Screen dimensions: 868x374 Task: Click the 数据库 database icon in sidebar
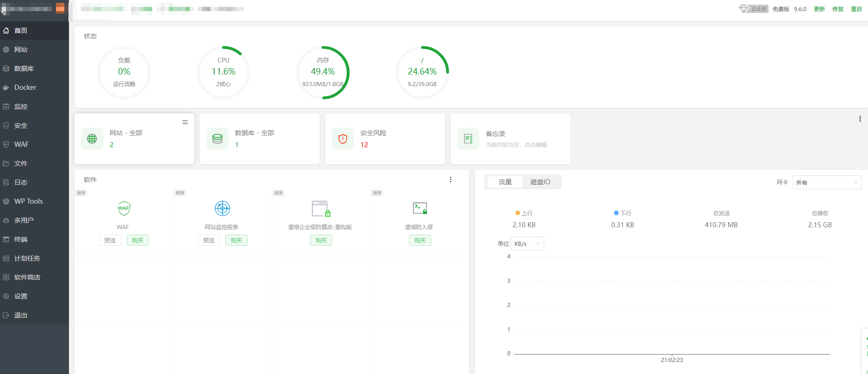[6, 69]
